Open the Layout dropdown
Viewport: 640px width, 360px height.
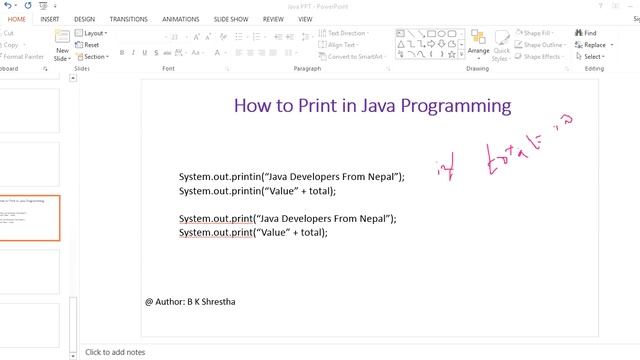click(91, 33)
